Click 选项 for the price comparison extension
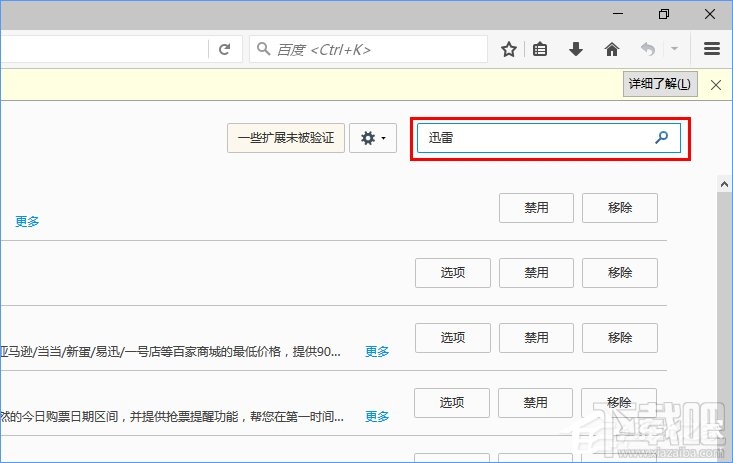733x463 pixels. tap(453, 338)
